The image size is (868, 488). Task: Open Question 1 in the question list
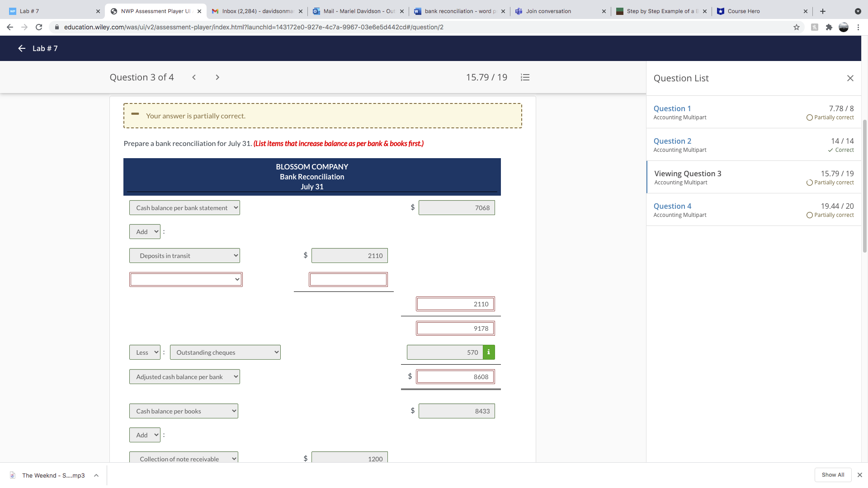672,108
